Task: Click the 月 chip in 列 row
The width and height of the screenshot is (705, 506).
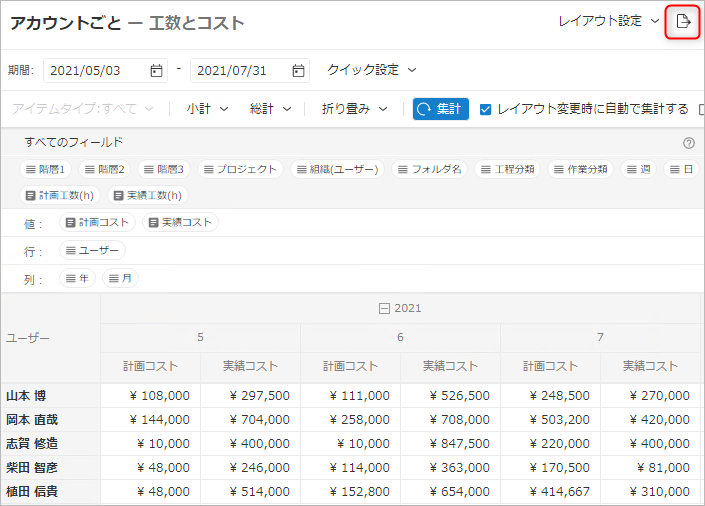Action: 120,279
